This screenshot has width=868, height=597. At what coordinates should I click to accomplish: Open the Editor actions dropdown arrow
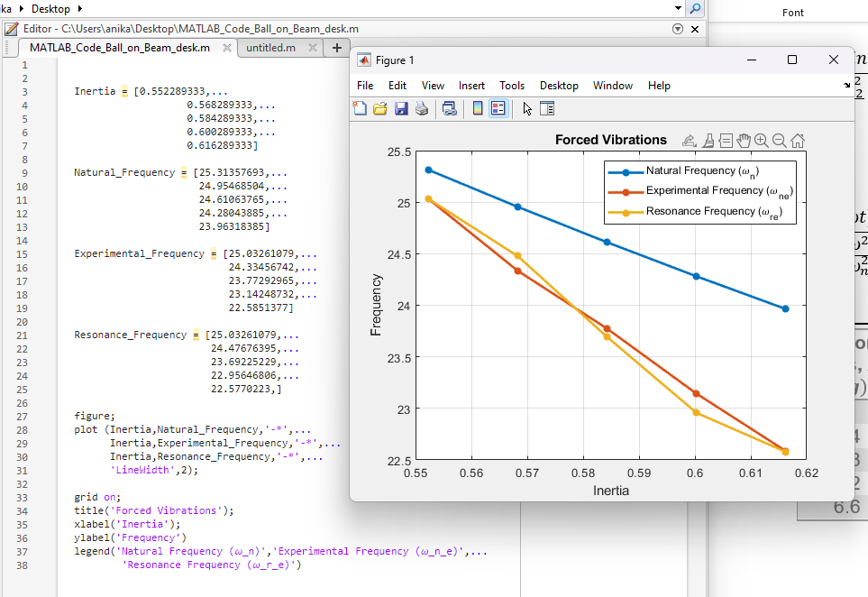[x=678, y=29]
